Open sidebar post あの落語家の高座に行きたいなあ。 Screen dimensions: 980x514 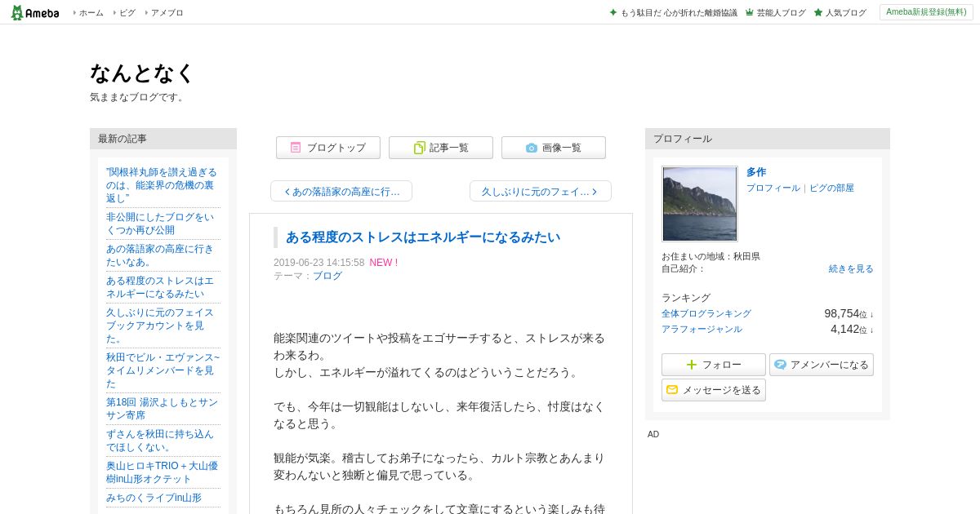[159, 255]
